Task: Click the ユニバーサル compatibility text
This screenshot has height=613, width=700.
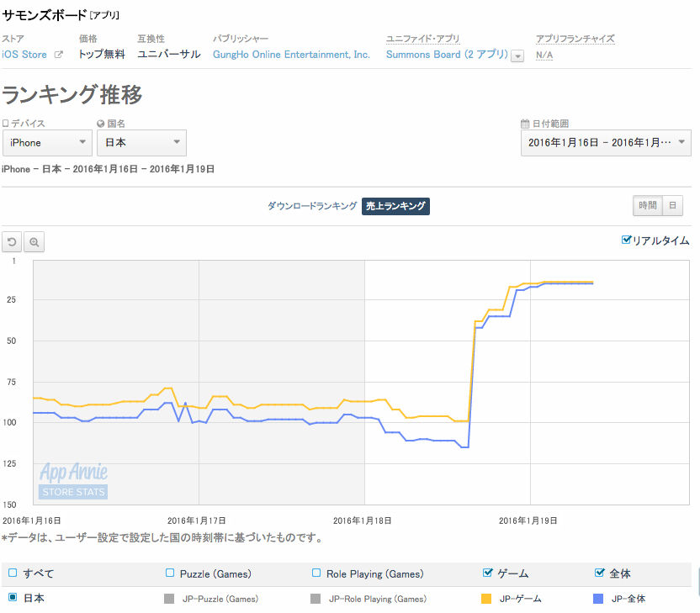Action: [x=169, y=55]
